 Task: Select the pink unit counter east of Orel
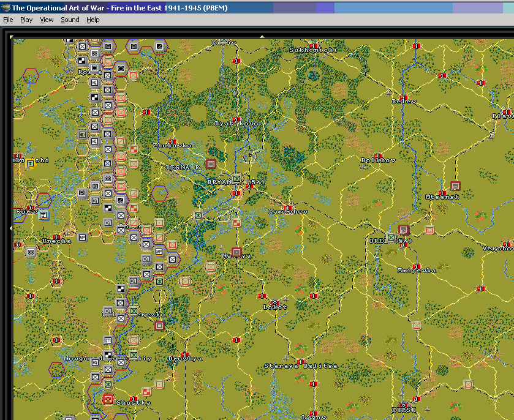[429, 230]
